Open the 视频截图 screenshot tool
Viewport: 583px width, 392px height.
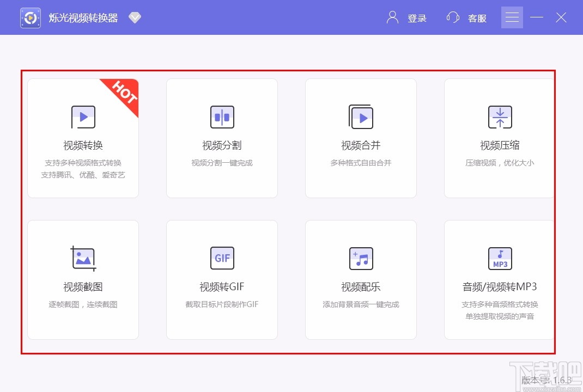click(x=83, y=279)
